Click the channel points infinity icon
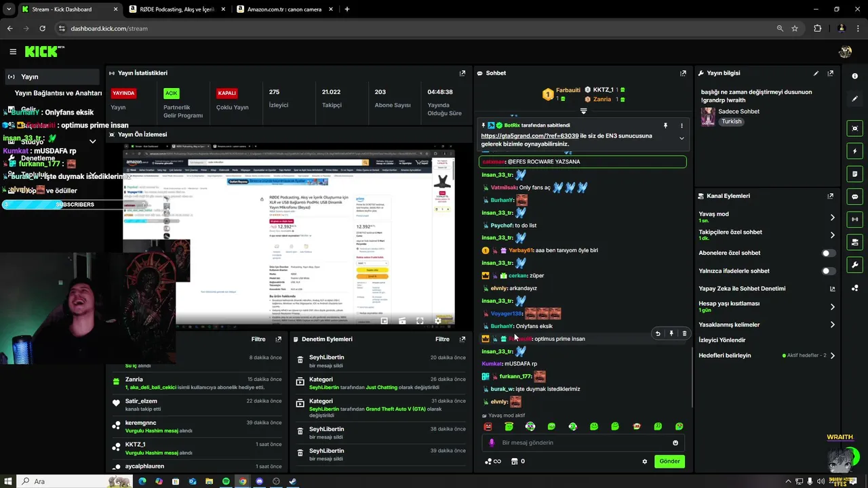The height and width of the screenshot is (488, 868). point(493,462)
